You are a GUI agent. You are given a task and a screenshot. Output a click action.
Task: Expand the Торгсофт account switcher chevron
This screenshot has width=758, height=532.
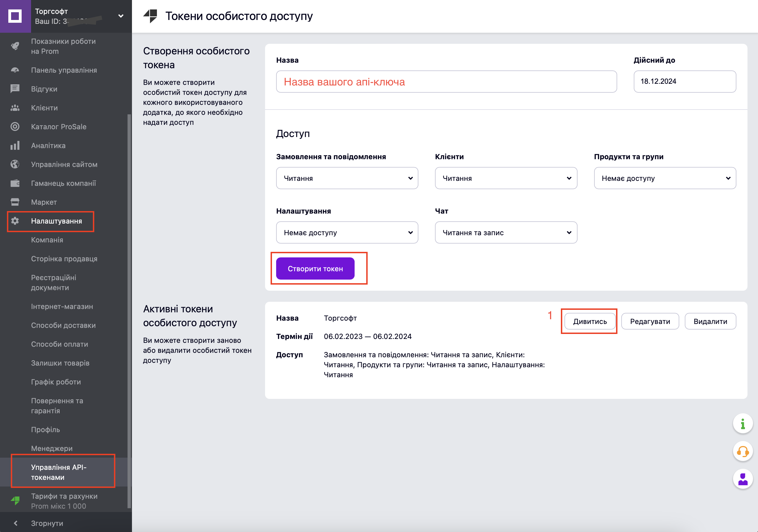coord(121,16)
